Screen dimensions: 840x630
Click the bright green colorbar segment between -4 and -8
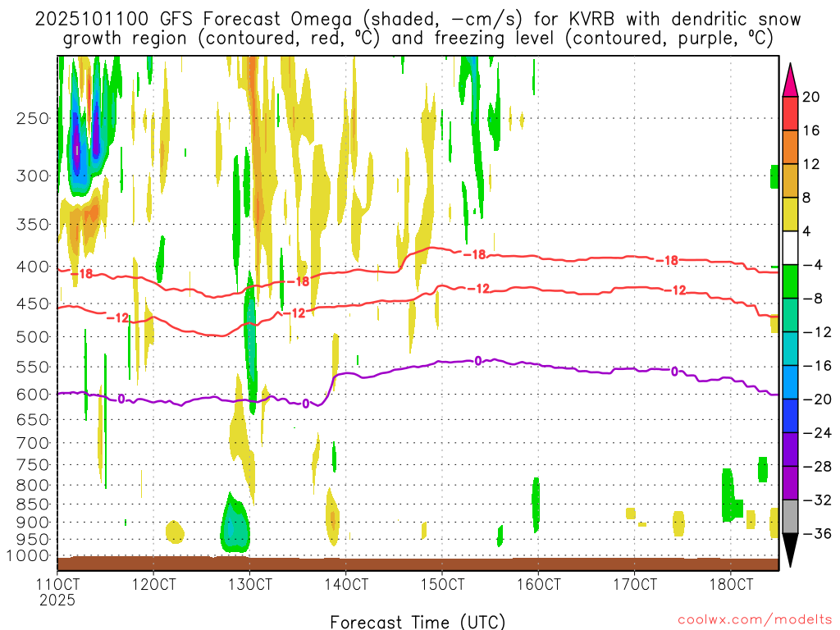[790, 281]
